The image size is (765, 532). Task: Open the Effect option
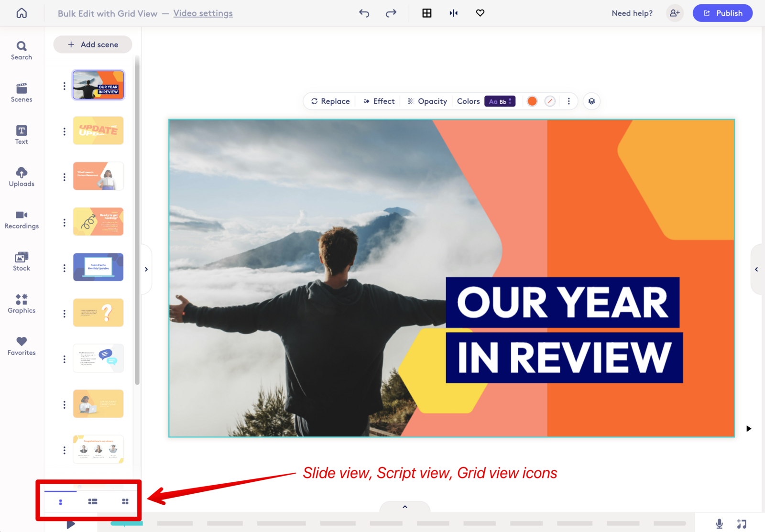coord(379,101)
